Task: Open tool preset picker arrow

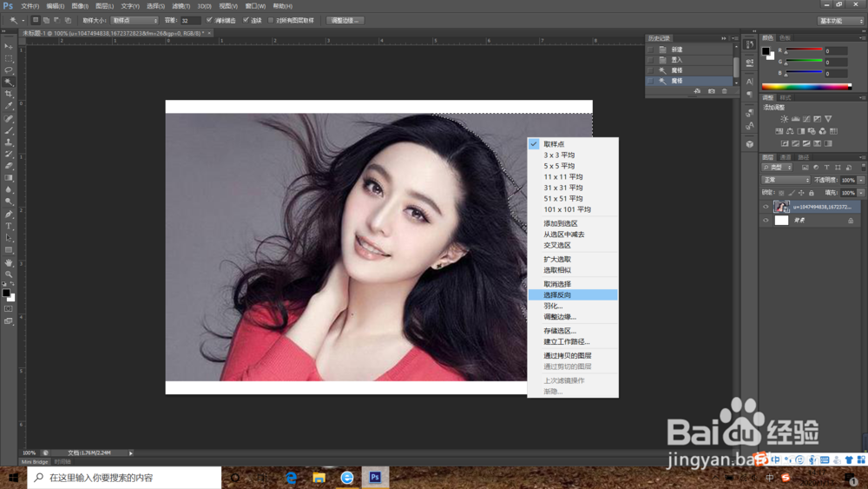Action: pos(23,21)
